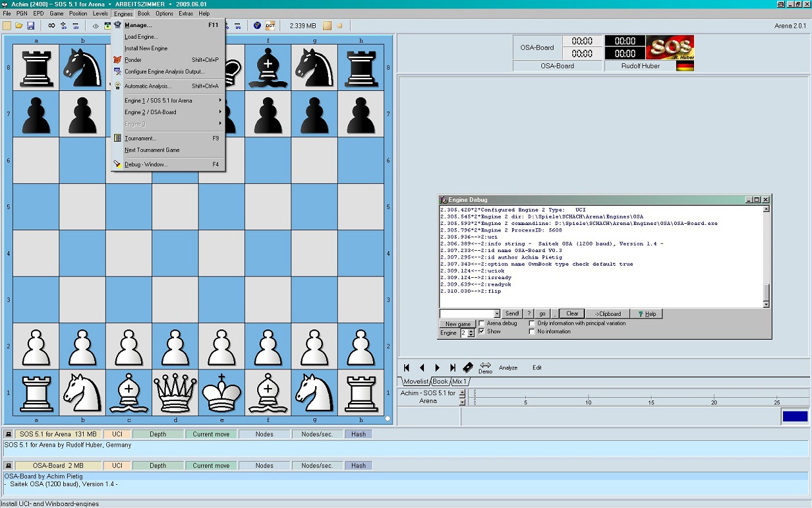Image resolution: width=812 pixels, height=508 pixels.
Task: Jump to game start in move navigation
Action: point(407,367)
